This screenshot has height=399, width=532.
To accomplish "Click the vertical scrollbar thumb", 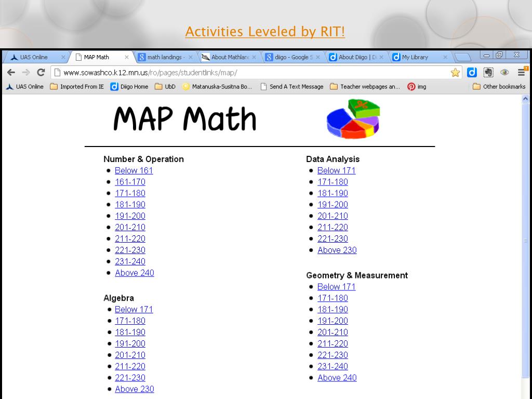I will click(x=525, y=240).
